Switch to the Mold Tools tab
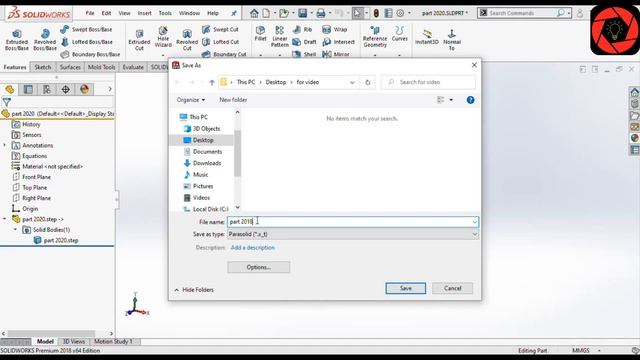The image size is (640, 360). tap(101, 67)
